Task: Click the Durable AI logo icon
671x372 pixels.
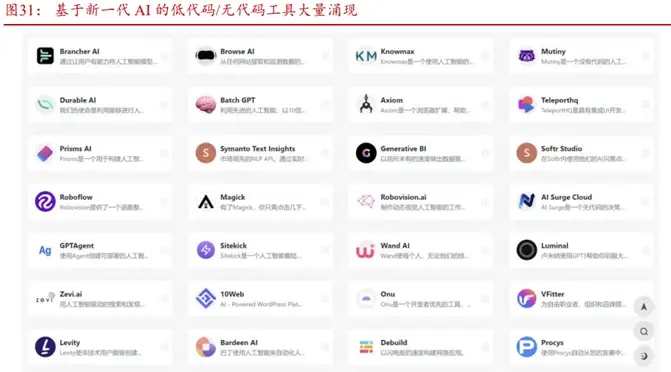Action: (x=45, y=104)
